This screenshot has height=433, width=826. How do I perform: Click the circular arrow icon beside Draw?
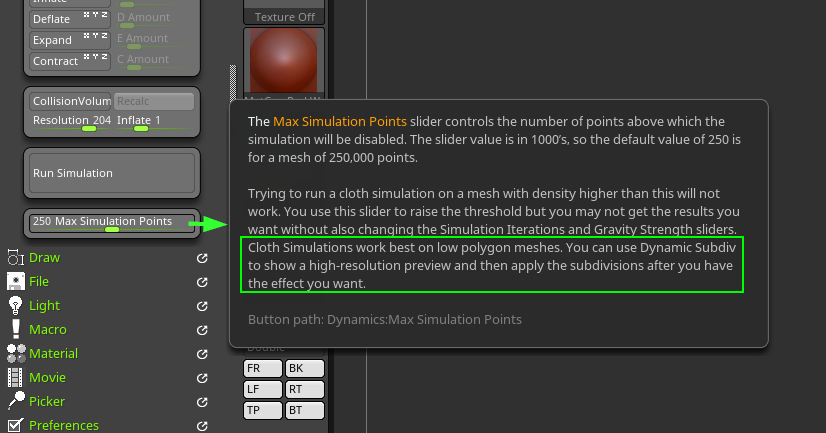[202, 258]
